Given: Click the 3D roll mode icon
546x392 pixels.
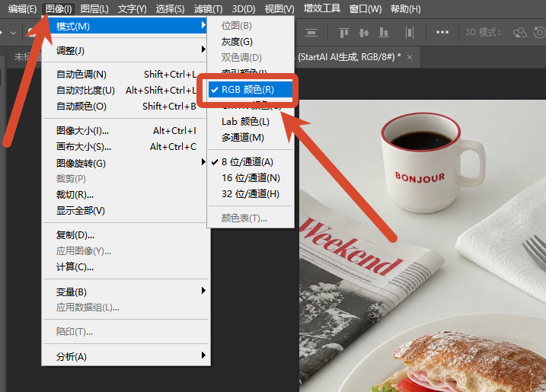Looking at the screenshot, I should click(540, 33).
